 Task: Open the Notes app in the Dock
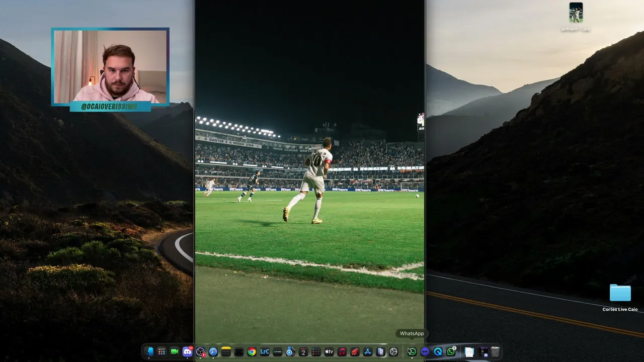[226, 352]
